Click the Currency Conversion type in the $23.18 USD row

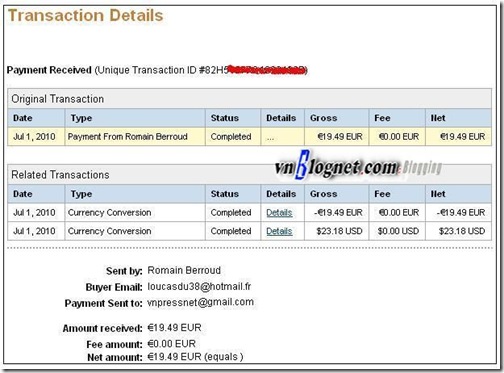(x=109, y=231)
